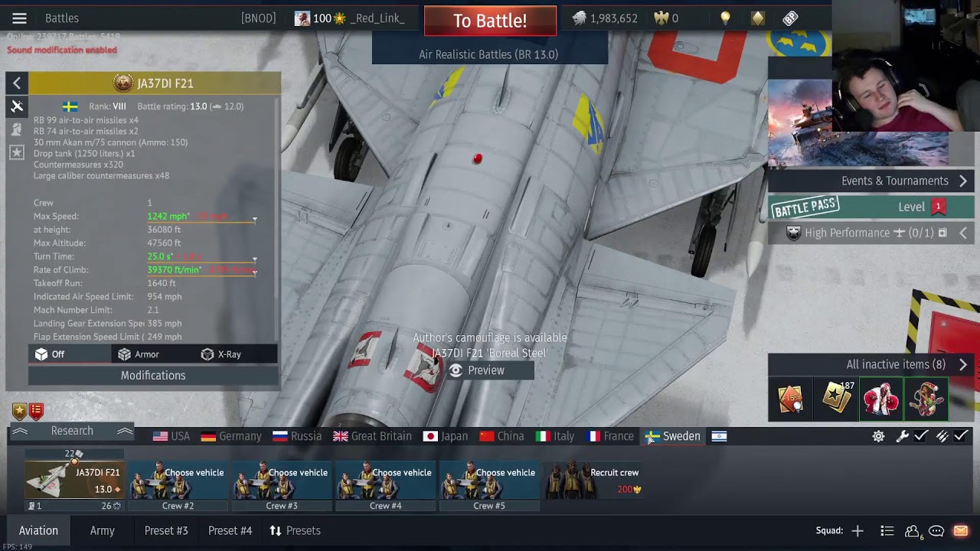Collapse the High Performance task arrow
The width and height of the screenshot is (980, 551).
point(963,233)
